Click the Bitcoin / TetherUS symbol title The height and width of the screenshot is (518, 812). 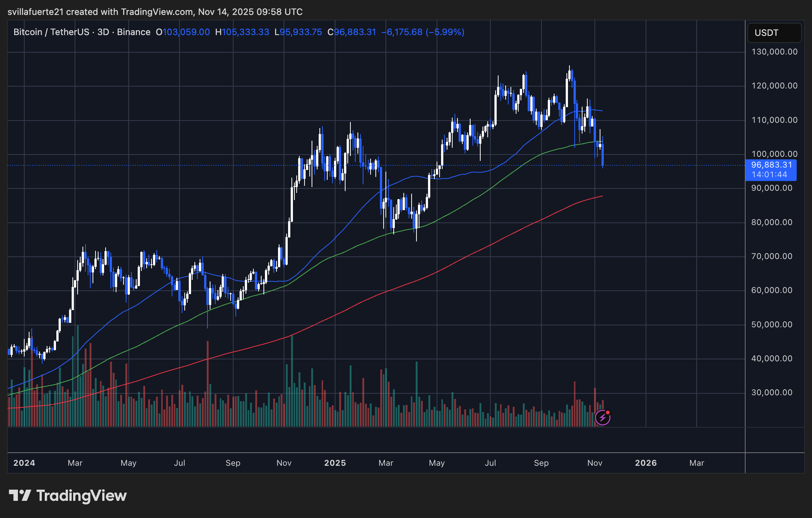51,32
